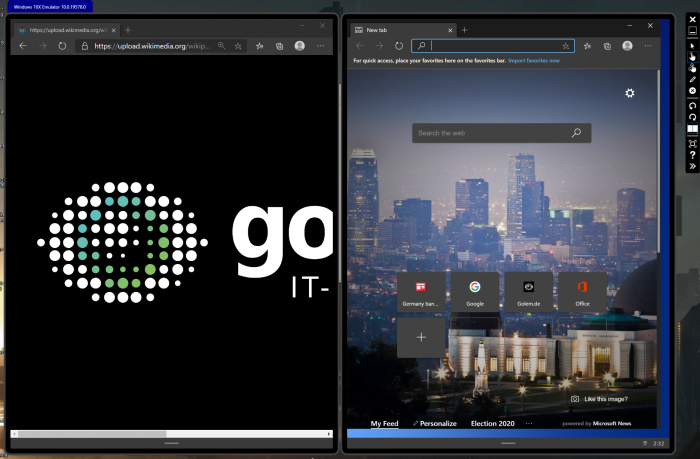
Task: Open Settings and more menu in left window
Action: click(321, 46)
